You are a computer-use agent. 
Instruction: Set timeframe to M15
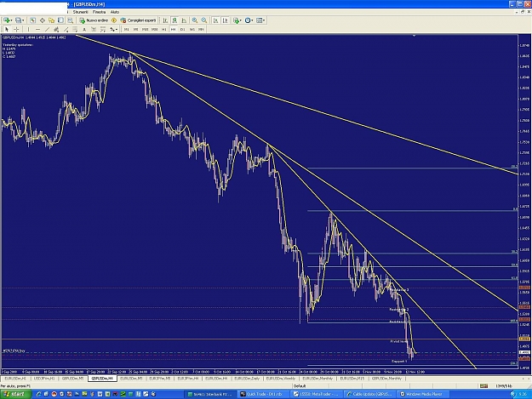coord(146,30)
